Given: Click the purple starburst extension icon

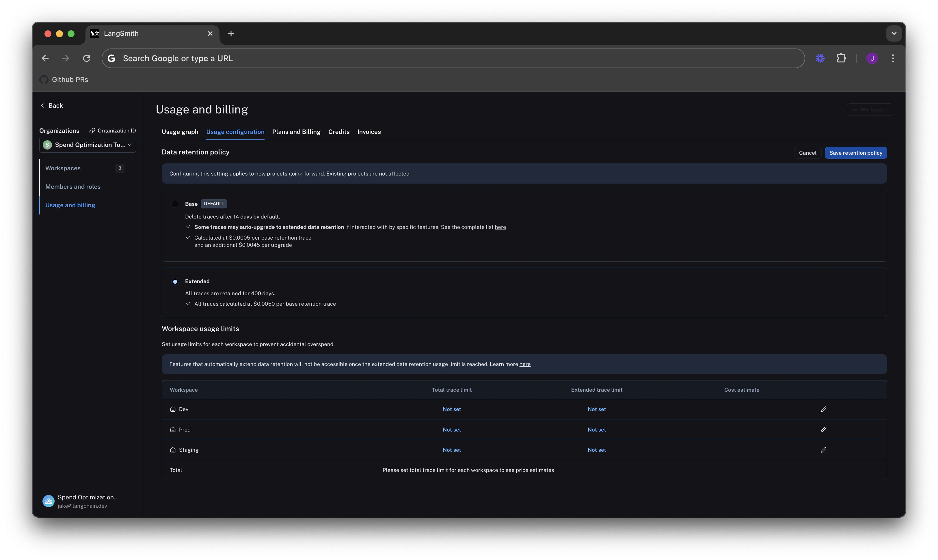Looking at the screenshot, I should (x=820, y=58).
